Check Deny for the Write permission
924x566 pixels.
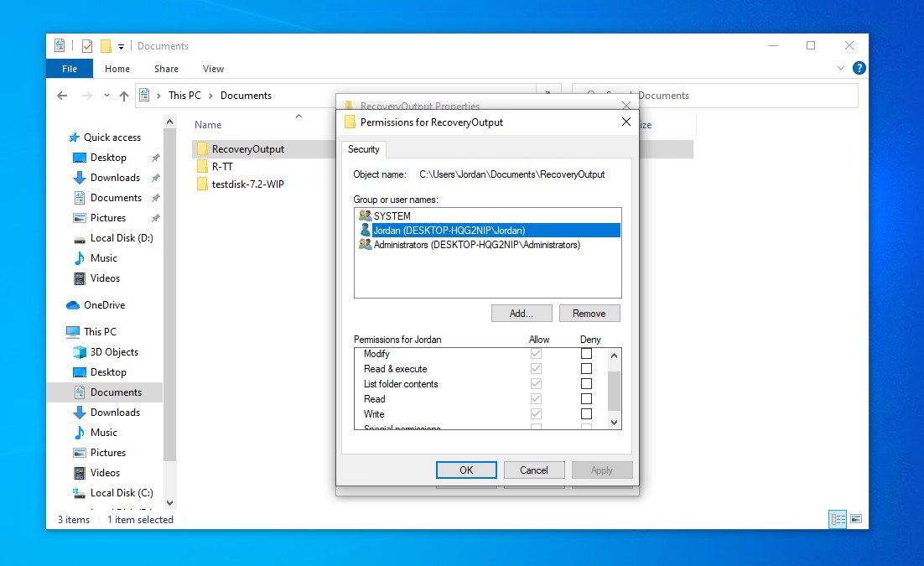[x=586, y=413]
